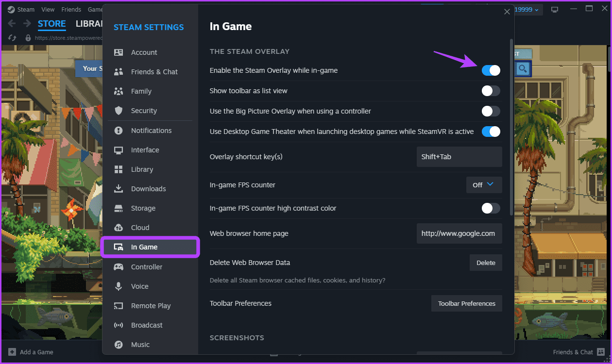Edit the Overlay shortcut keys field
Screen dimensions: 612x364
coord(459,157)
